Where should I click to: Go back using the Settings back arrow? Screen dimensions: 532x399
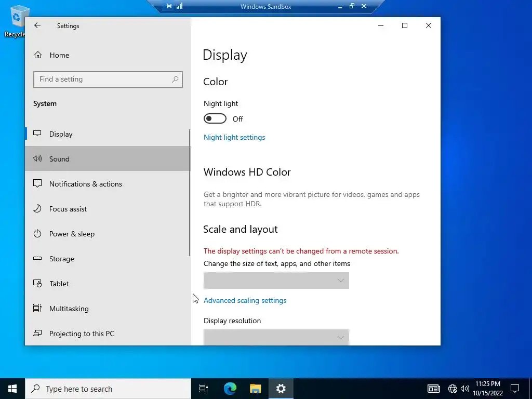click(37, 25)
